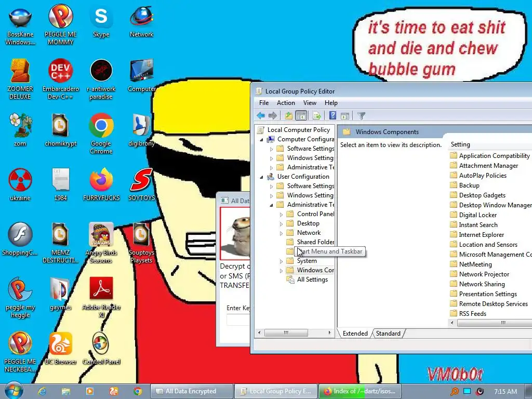Open the Skype desktop icon
This screenshot has height=399, width=532.
coord(101,21)
